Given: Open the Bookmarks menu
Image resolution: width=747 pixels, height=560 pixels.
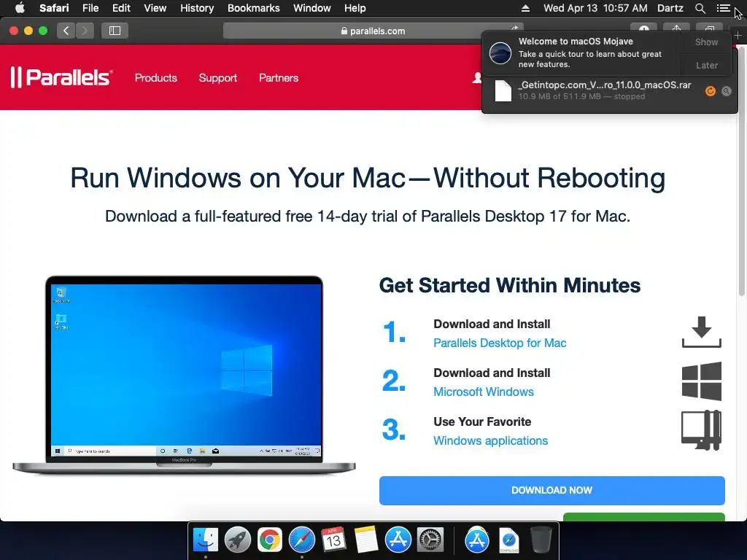Looking at the screenshot, I should tap(253, 8).
